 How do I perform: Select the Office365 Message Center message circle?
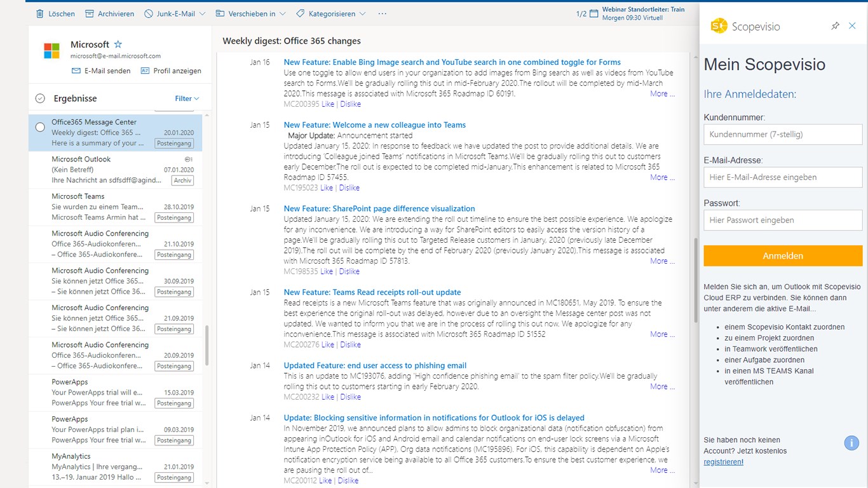pos(40,128)
